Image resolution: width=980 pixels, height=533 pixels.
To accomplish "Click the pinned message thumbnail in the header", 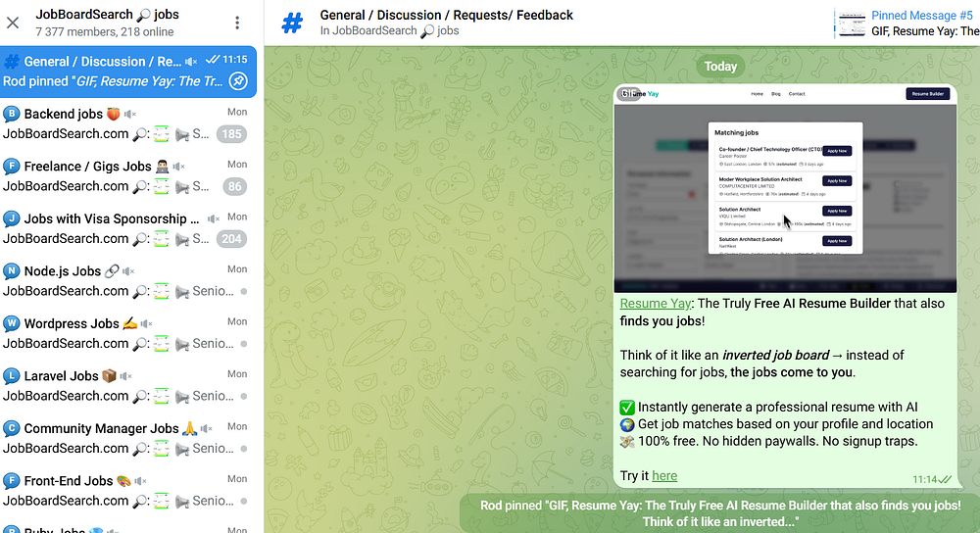I will coord(852,24).
